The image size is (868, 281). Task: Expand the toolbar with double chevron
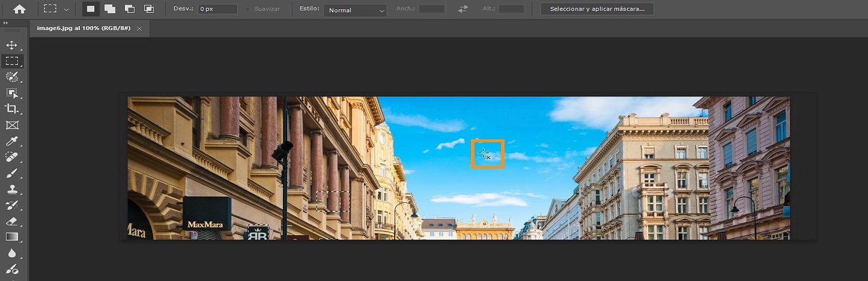5,23
